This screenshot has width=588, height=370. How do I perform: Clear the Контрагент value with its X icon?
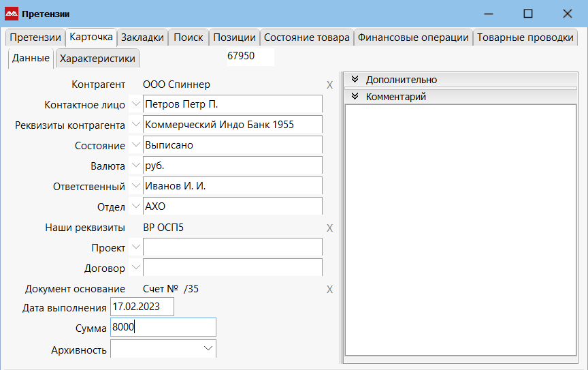(329, 85)
